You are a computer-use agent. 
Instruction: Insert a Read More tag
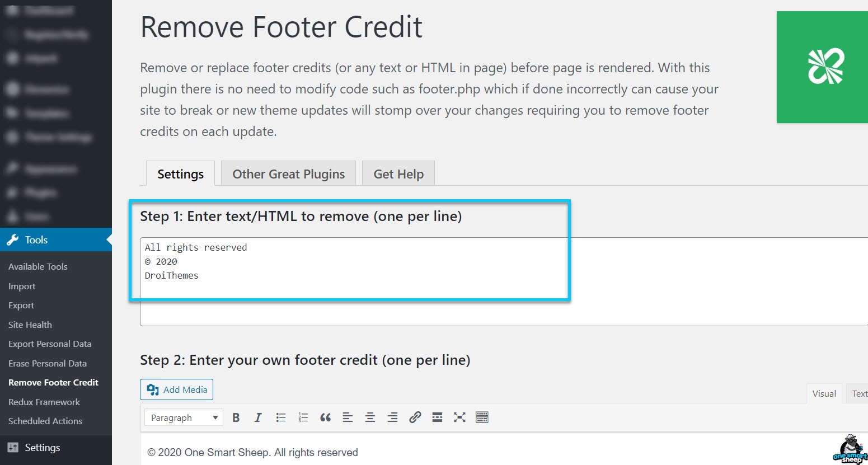(437, 417)
